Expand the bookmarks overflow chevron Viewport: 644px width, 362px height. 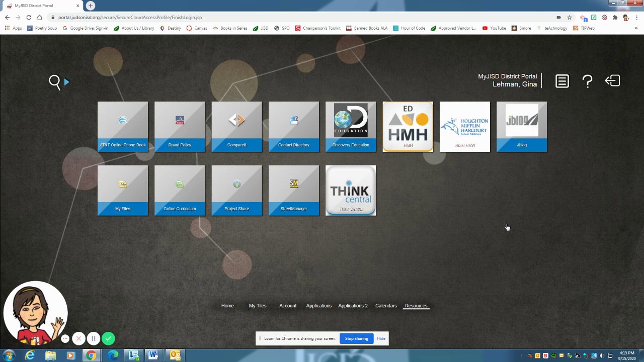[637, 28]
